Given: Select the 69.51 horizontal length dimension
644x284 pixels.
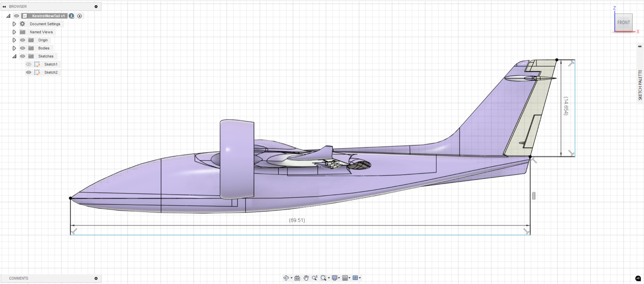Looking at the screenshot, I should 297,220.
